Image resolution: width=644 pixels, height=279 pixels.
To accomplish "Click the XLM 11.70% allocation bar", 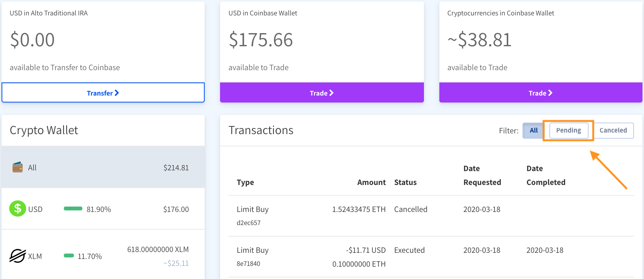I will click(69, 255).
